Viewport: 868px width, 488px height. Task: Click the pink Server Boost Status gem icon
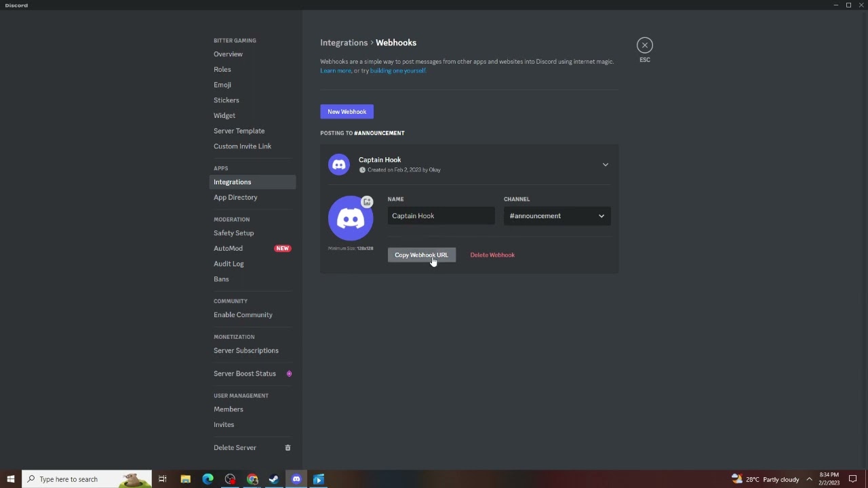289,374
